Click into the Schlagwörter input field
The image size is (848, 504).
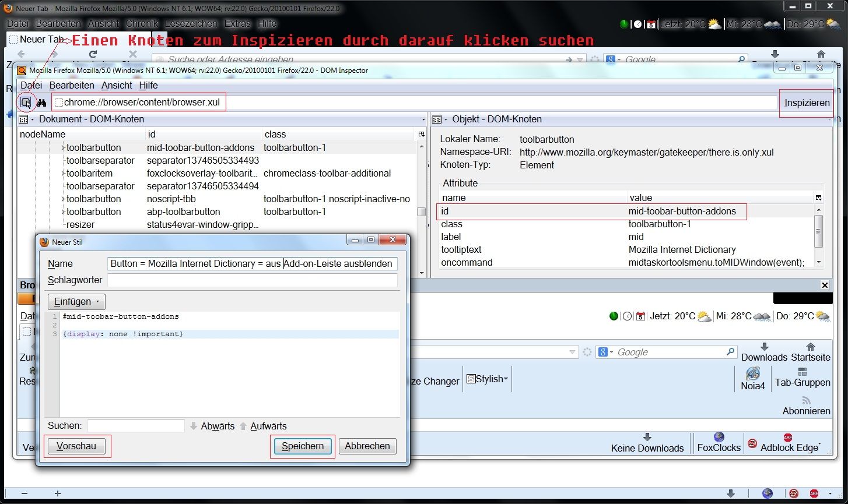[x=252, y=280]
